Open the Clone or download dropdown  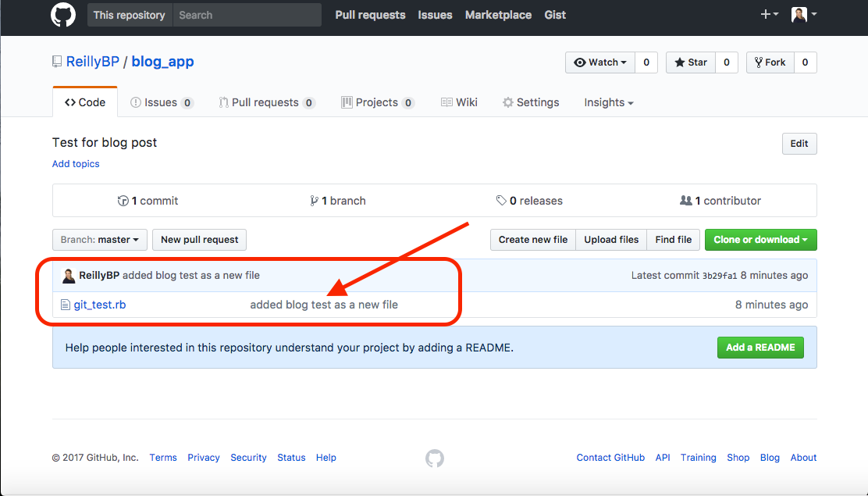760,240
